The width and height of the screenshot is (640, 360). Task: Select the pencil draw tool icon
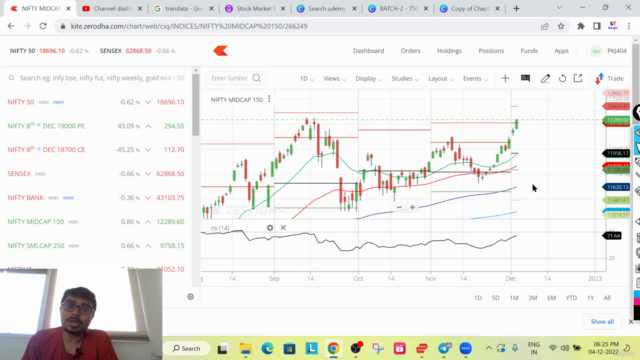pyautogui.click(x=545, y=78)
